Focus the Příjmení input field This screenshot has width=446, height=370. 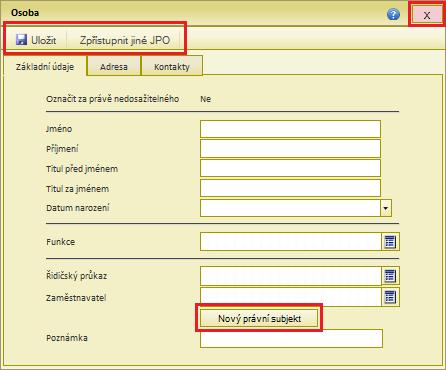point(290,149)
